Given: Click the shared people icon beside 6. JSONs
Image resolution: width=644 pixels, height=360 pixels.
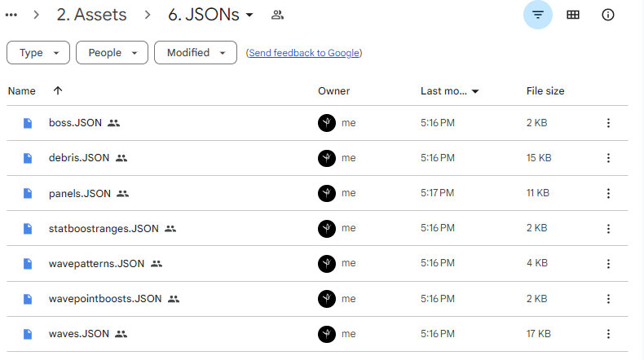Looking at the screenshot, I should 277,15.
